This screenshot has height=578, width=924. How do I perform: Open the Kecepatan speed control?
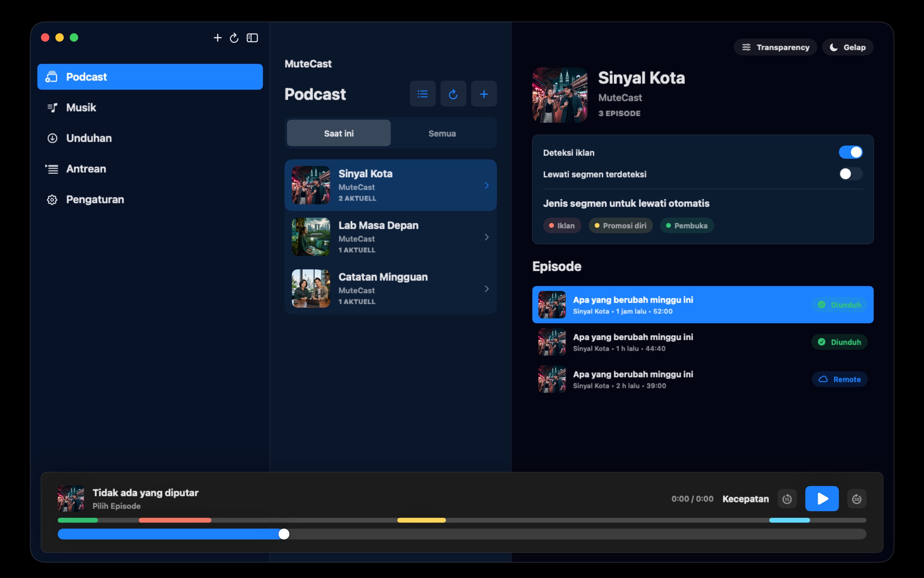(745, 499)
